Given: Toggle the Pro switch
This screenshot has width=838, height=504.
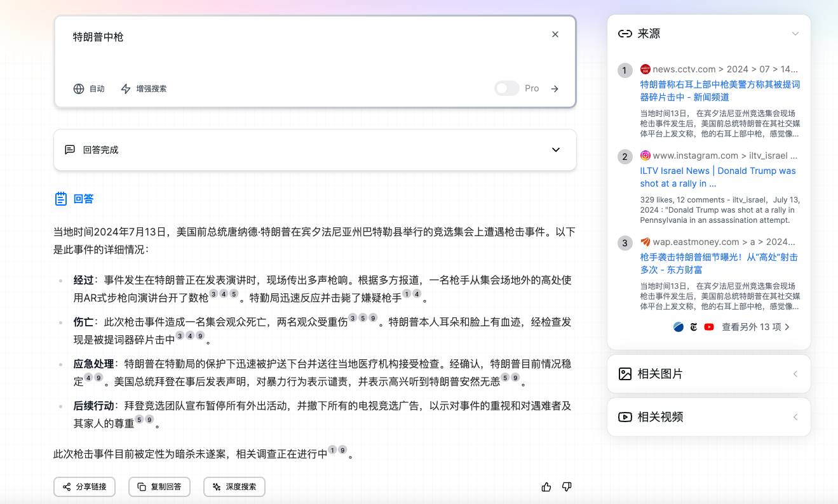Looking at the screenshot, I should coord(507,88).
